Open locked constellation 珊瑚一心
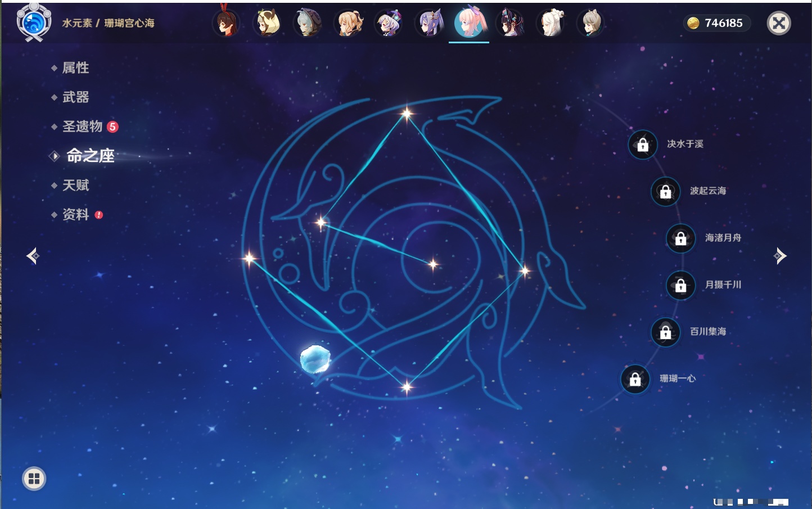812x509 pixels. click(635, 379)
